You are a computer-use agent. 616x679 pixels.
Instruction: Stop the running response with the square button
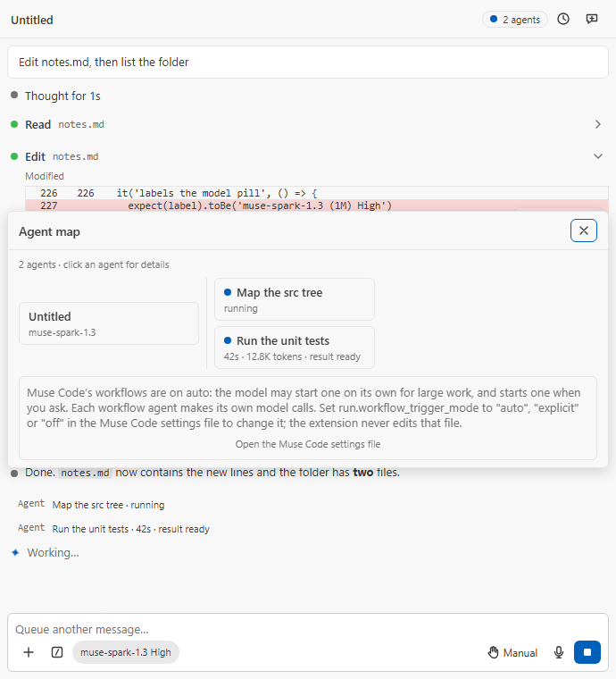coord(587,652)
